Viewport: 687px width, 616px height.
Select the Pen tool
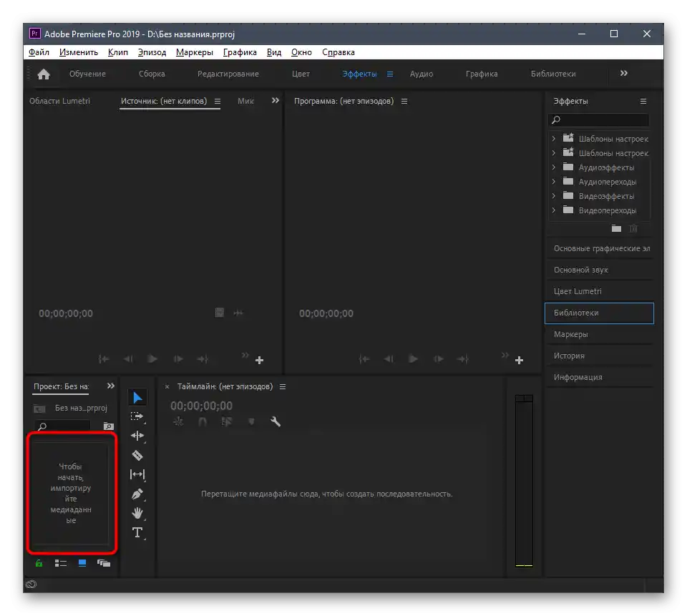tap(137, 494)
